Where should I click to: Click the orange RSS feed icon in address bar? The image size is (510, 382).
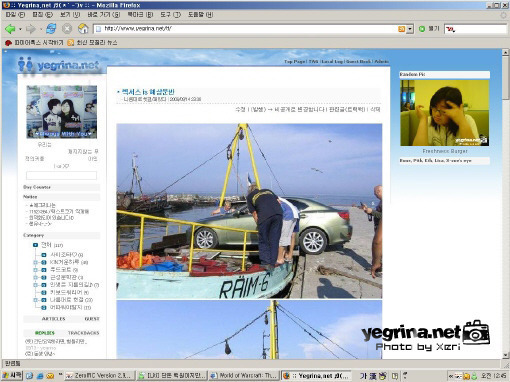pos(401,29)
